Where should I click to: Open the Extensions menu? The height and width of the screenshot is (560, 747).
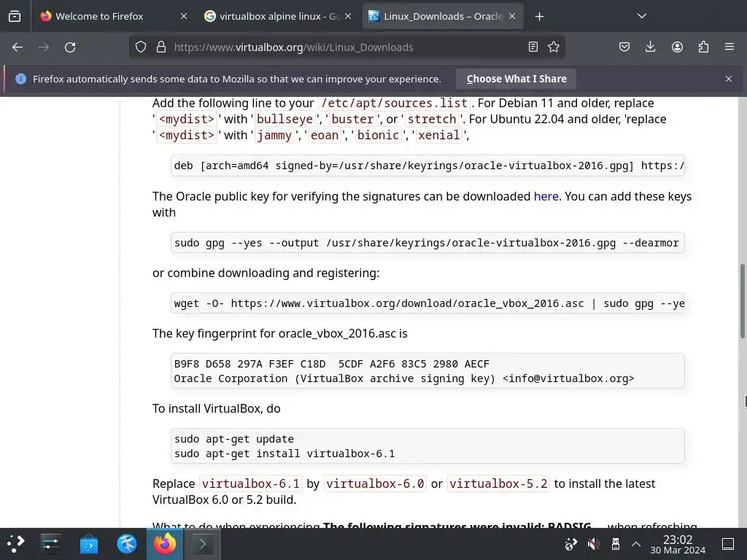pos(703,47)
